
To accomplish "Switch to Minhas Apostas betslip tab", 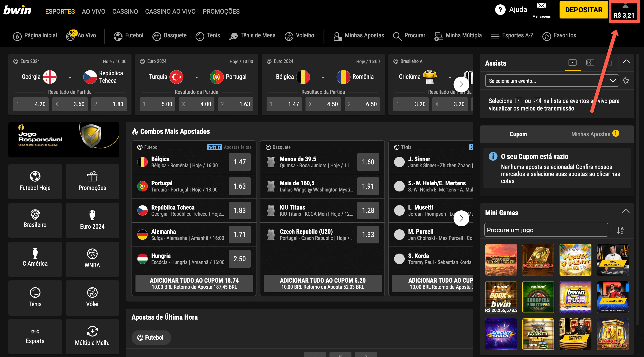I will 595,134.
